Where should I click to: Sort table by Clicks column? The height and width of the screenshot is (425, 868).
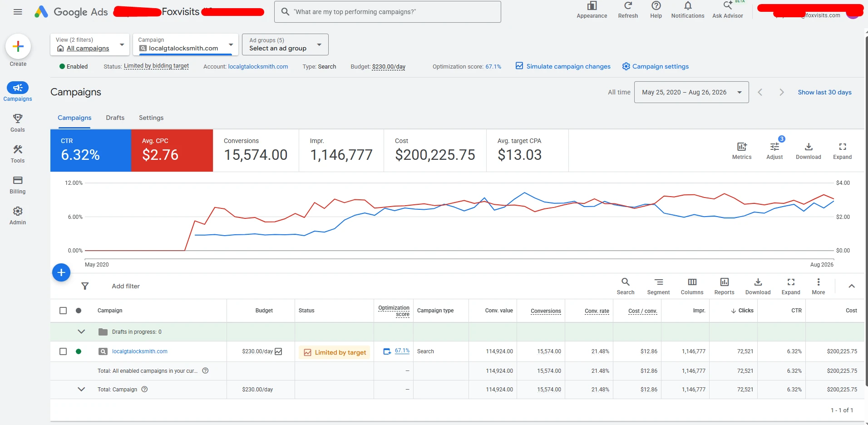[x=742, y=311]
